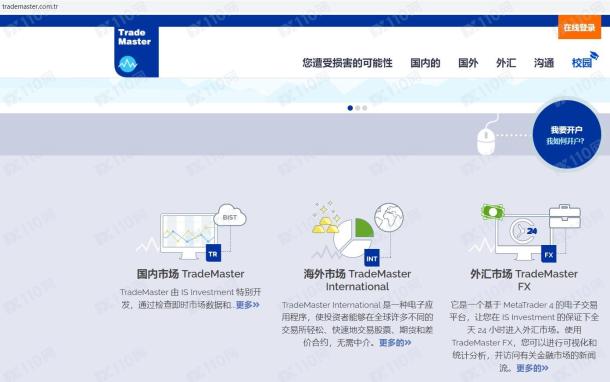Click the green banknote icon
The height and width of the screenshot is (382, 610).
point(493,212)
